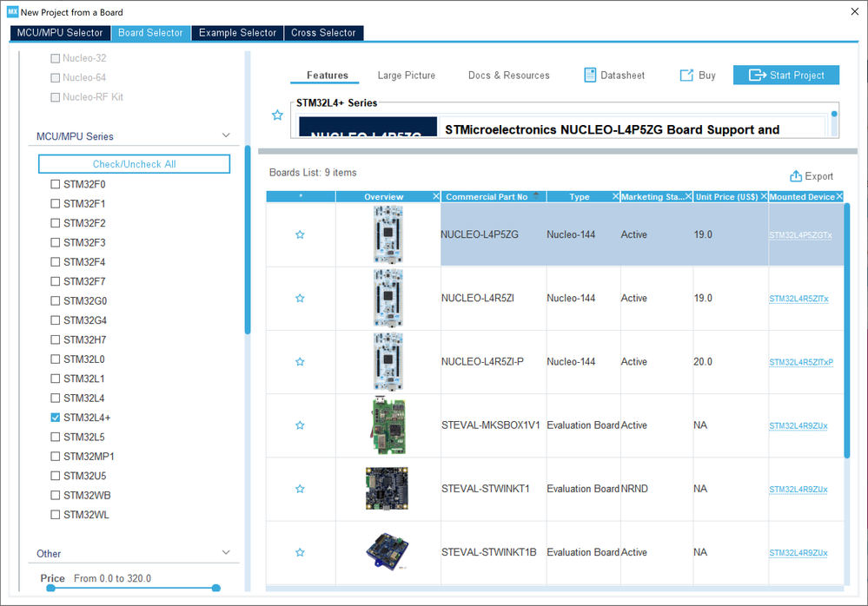Favorite the NUCLEO-L4P5ZG board row star
The height and width of the screenshot is (606, 868).
pos(300,235)
